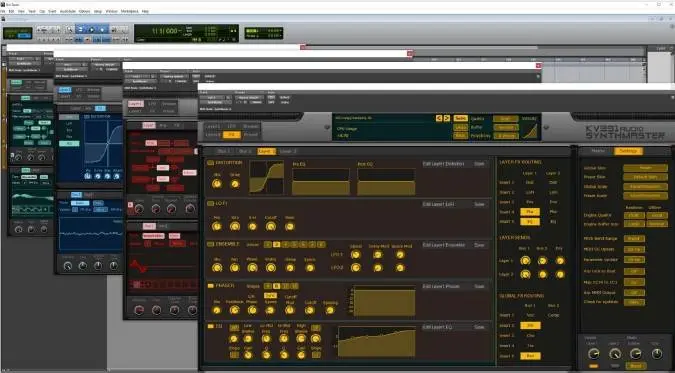This screenshot has height=373, width=675.
Task: Adjust the Layer 1 Bus 1 send knob
Action: [525, 261]
